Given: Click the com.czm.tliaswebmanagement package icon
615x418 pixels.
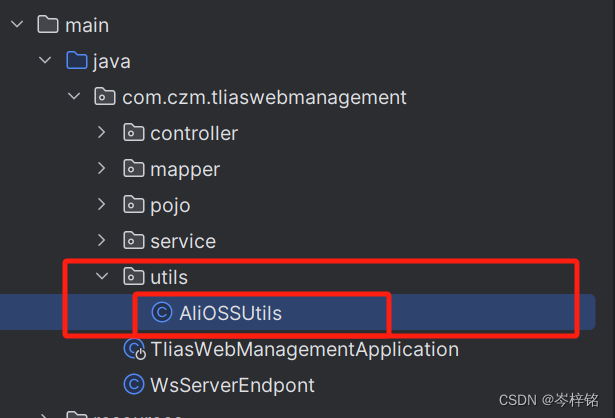Looking at the screenshot, I should click(105, 96).
